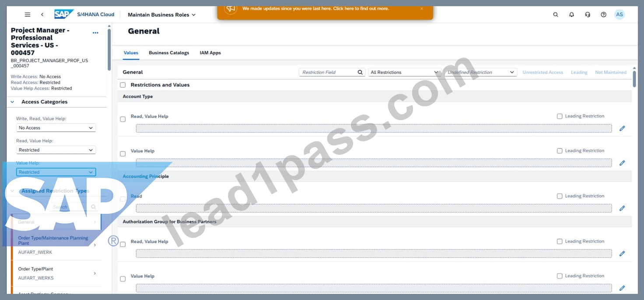Open the three-dot menu beside role title
The image size is (644, 300).
[x=95, y=33]
